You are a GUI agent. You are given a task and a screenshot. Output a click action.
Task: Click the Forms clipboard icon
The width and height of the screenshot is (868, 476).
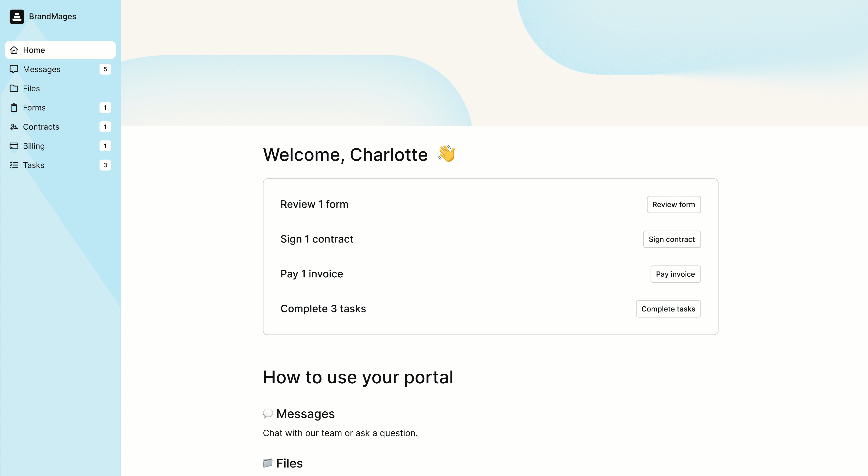pos(14,108)
